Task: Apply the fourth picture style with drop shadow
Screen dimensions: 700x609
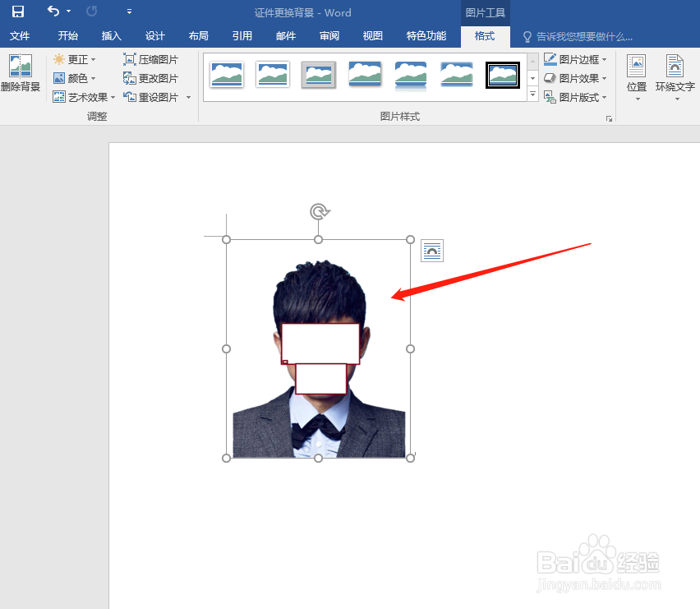Action: 365,74
